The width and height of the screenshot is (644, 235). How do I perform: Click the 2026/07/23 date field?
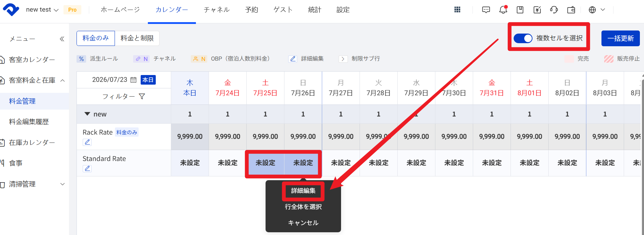[109, 80]
